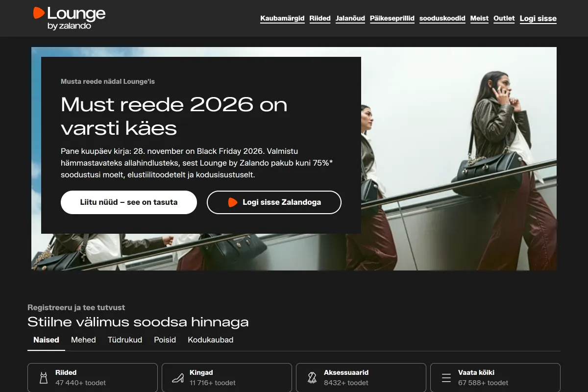Go to Jalanõud in the top menu
588x392 pixels.
(x=350, y=19)
